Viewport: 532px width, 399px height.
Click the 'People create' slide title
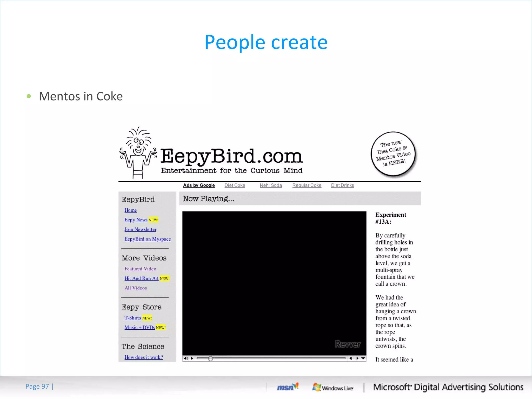tap(266, 42)
